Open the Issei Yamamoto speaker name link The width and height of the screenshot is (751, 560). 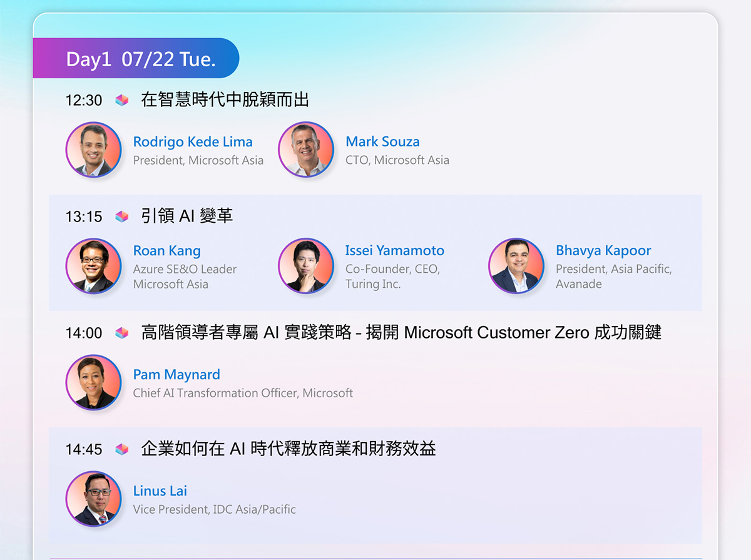[395, 251]
